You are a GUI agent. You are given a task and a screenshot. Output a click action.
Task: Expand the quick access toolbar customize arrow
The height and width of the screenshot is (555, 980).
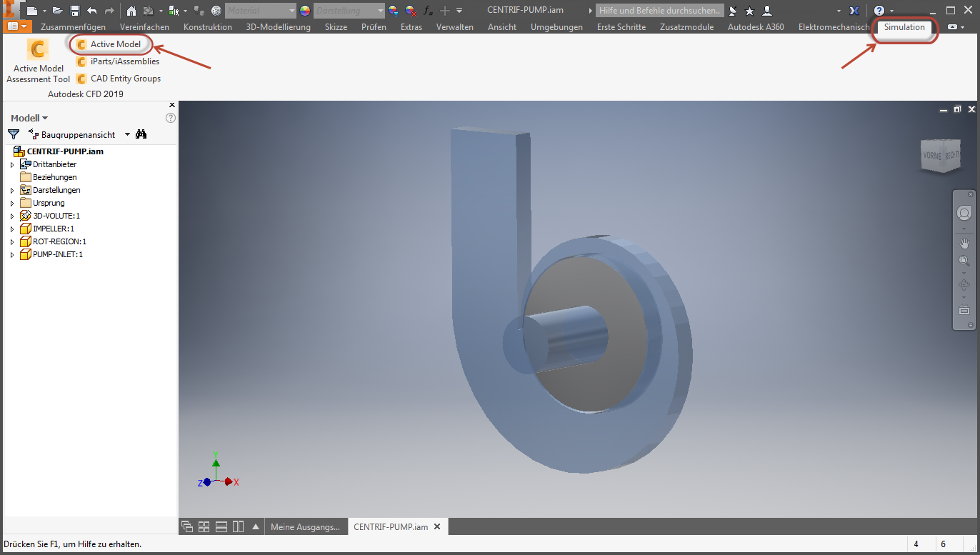click(459, 11)
